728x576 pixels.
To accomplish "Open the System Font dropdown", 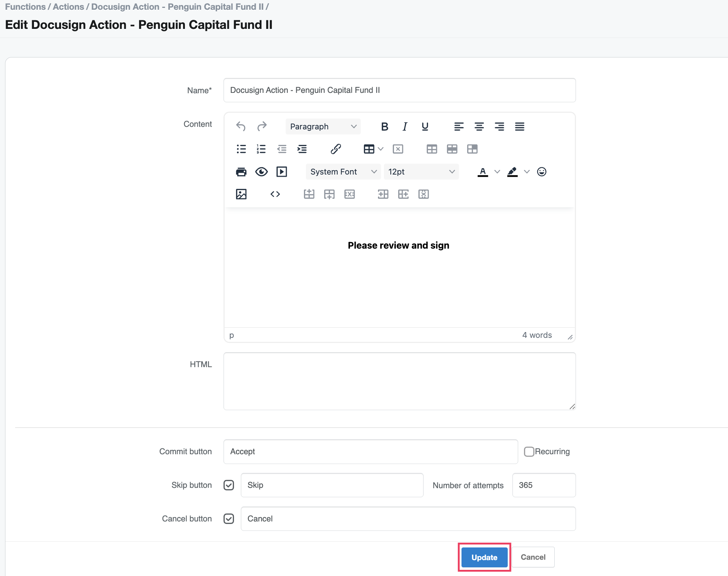I will tap(343, 172).
